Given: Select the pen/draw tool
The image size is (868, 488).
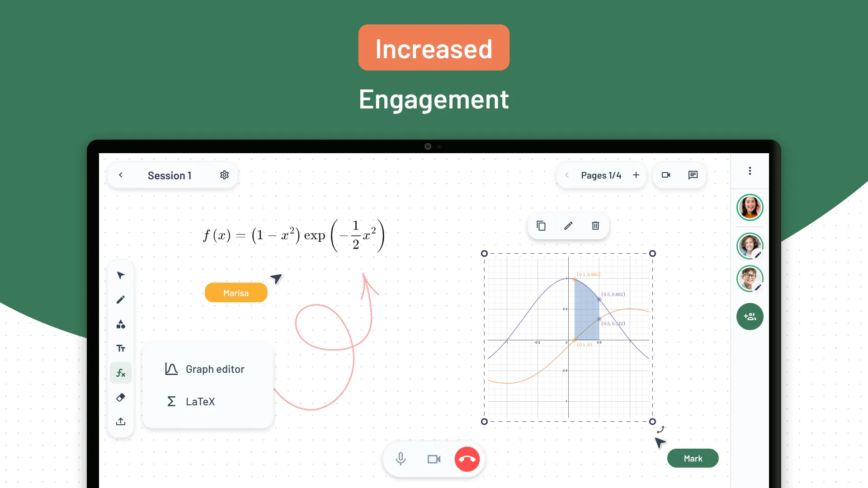Looking at the screenshot, I should point(120,299).
